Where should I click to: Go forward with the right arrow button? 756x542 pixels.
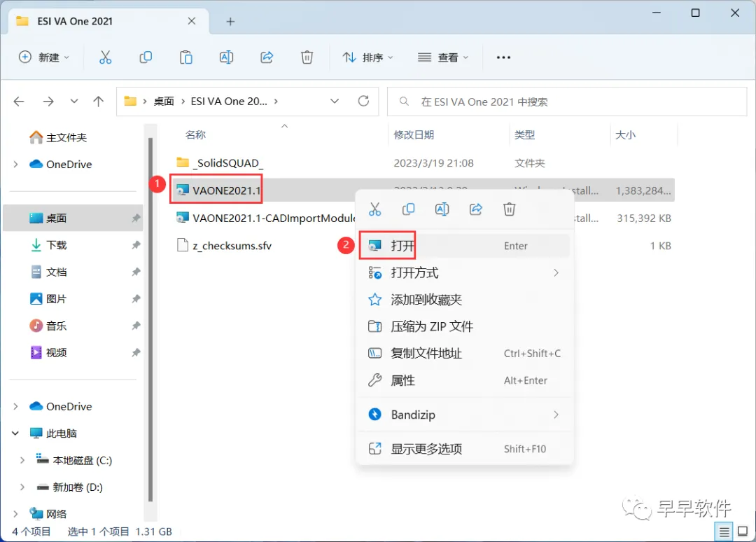[x=48, y=102]
